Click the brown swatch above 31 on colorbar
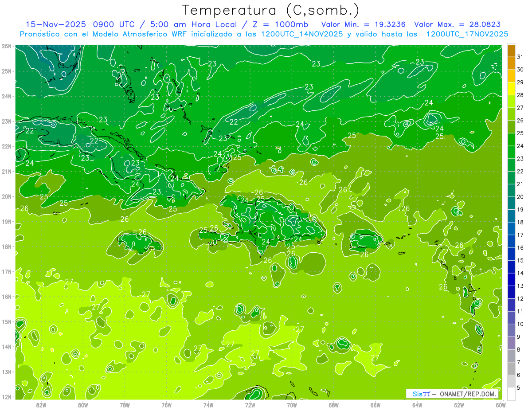Image resolution: width=532 pixels, height=411 pixels. click(x=511, y=51)
